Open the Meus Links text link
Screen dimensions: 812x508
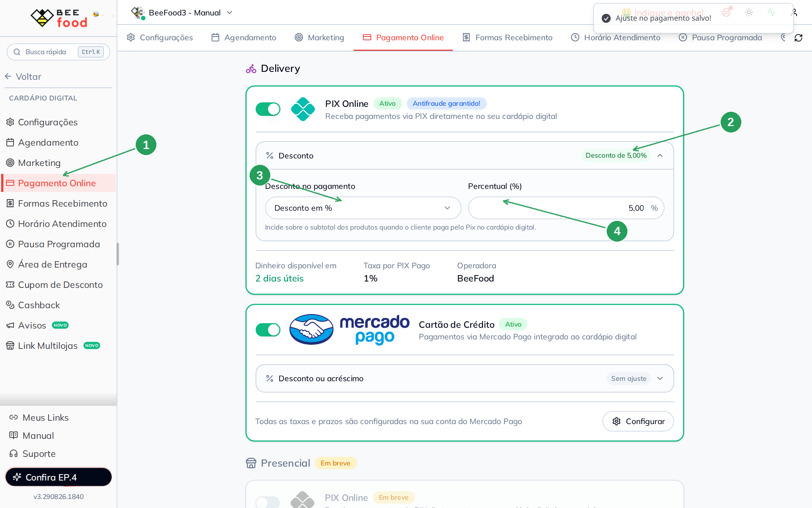[x=45, y=417]
